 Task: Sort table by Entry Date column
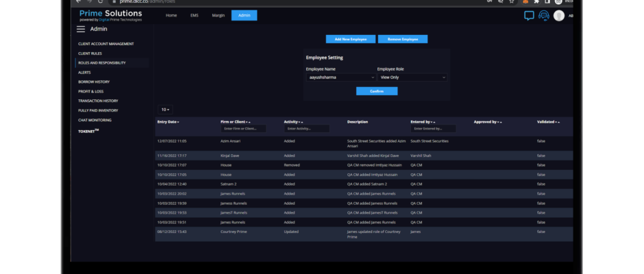point(169,122)
